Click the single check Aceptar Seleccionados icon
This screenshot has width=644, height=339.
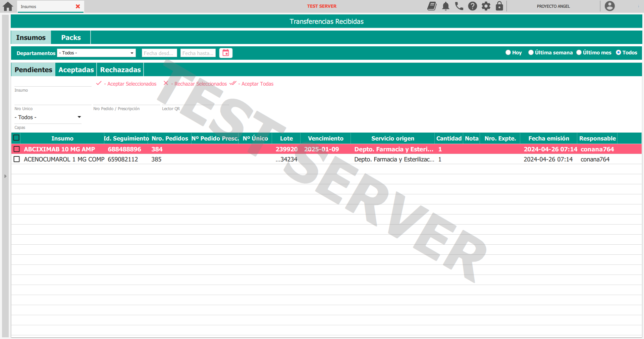tap(99, 83)
